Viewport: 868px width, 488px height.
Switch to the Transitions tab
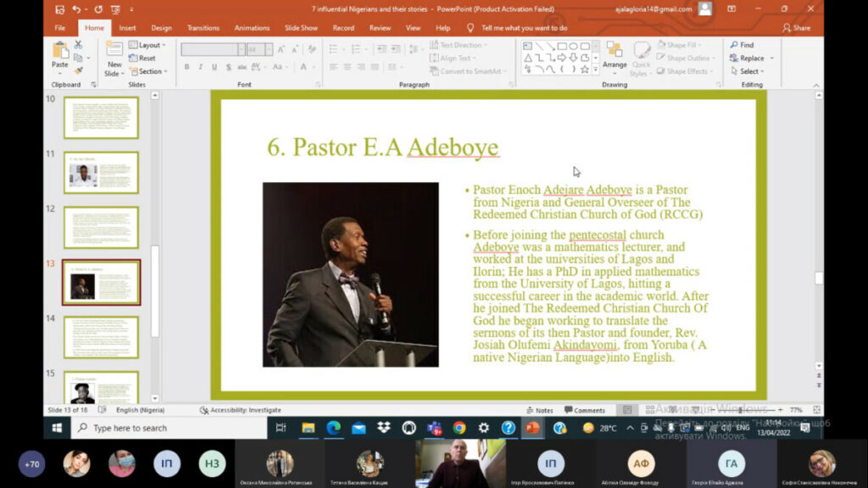(x=203, y=28)
